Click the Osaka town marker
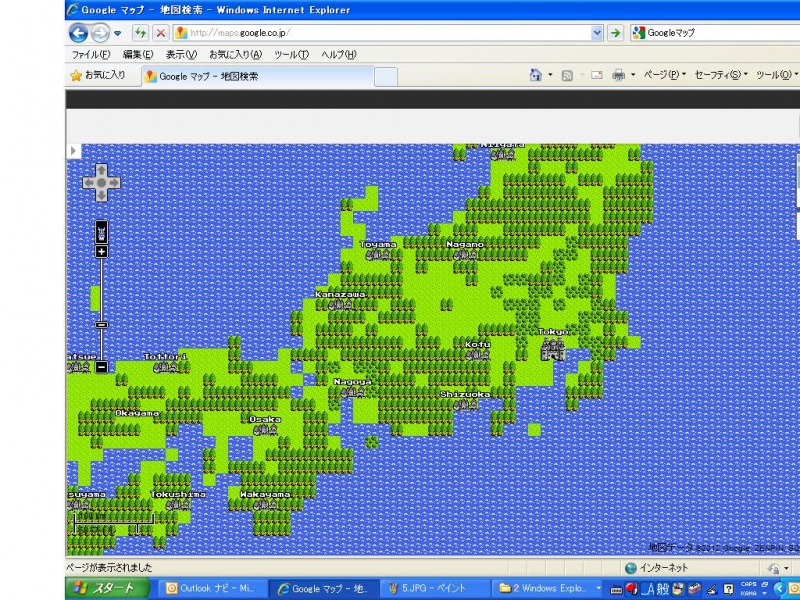Viewport: 800px width, 600px height. click(x=265, y=430)
